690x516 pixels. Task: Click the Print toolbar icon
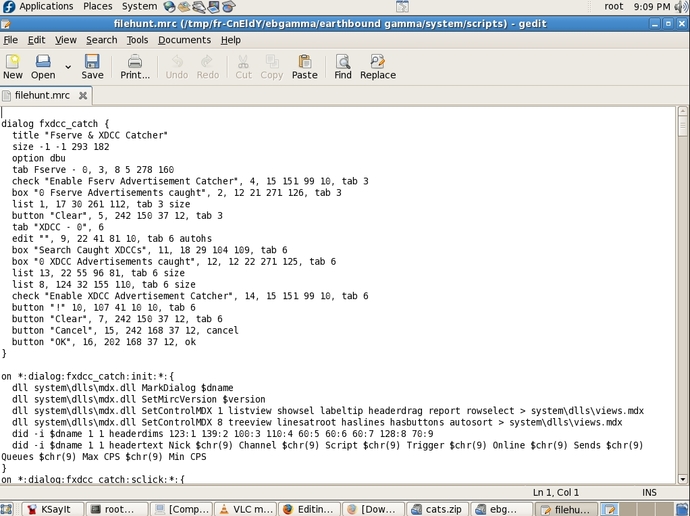(x=135, y=67)
